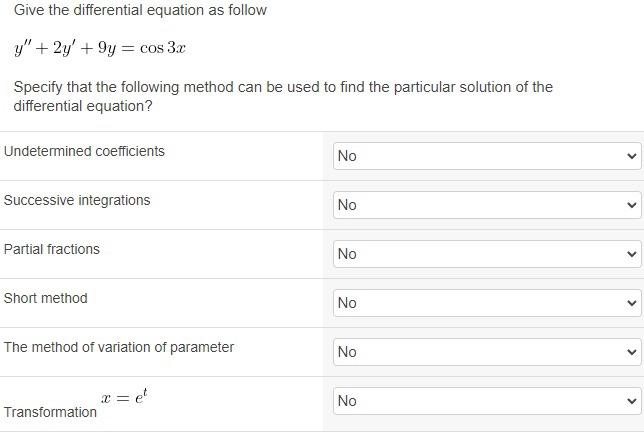
Task: Click the 'Give the differential equation' heading text
Action: click(141, 10)
